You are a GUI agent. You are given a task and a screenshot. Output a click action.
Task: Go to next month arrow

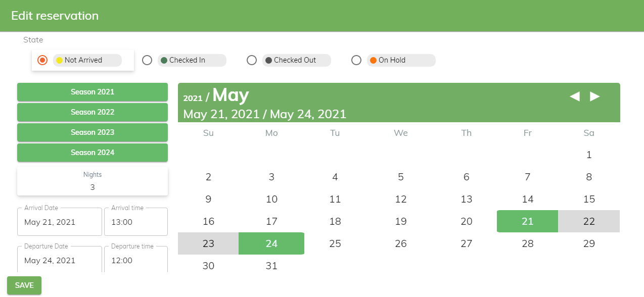pos(595,96)
